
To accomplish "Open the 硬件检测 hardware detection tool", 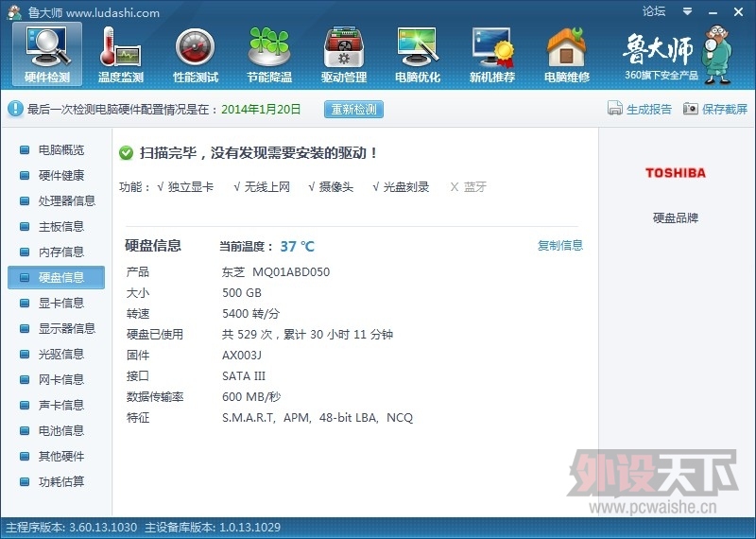I will [47, 55].
